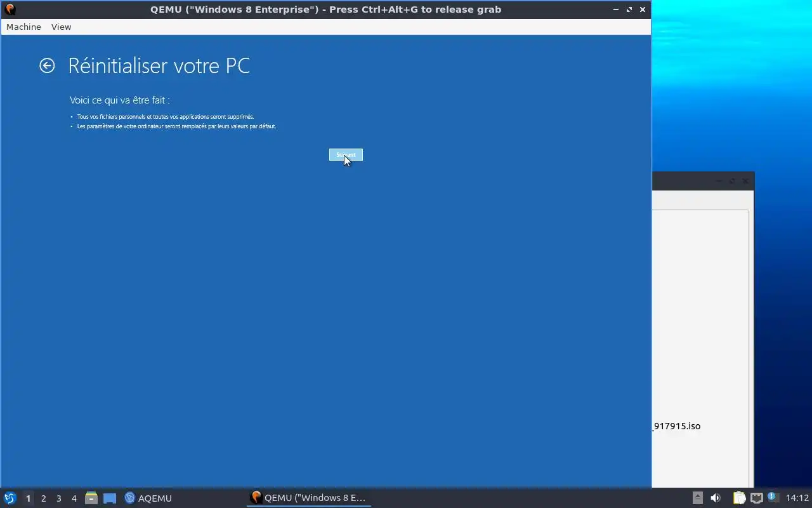The height and width of the screenshot is (508, 812).
Task: Switch to workspace 3
Action: 58,498
